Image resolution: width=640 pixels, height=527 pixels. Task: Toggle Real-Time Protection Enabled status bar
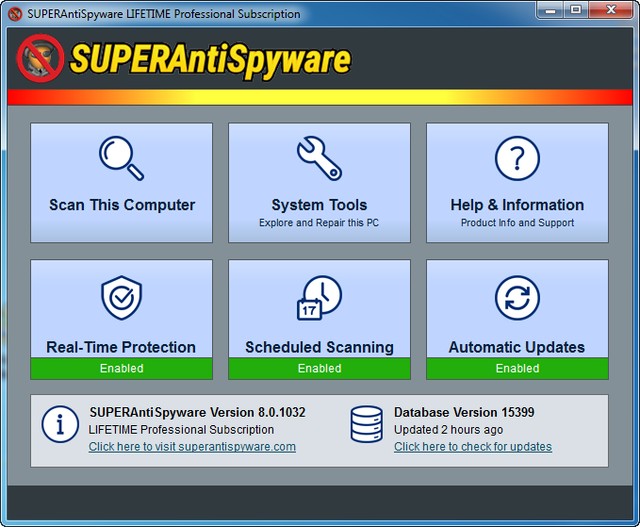[x=122, y=368]
